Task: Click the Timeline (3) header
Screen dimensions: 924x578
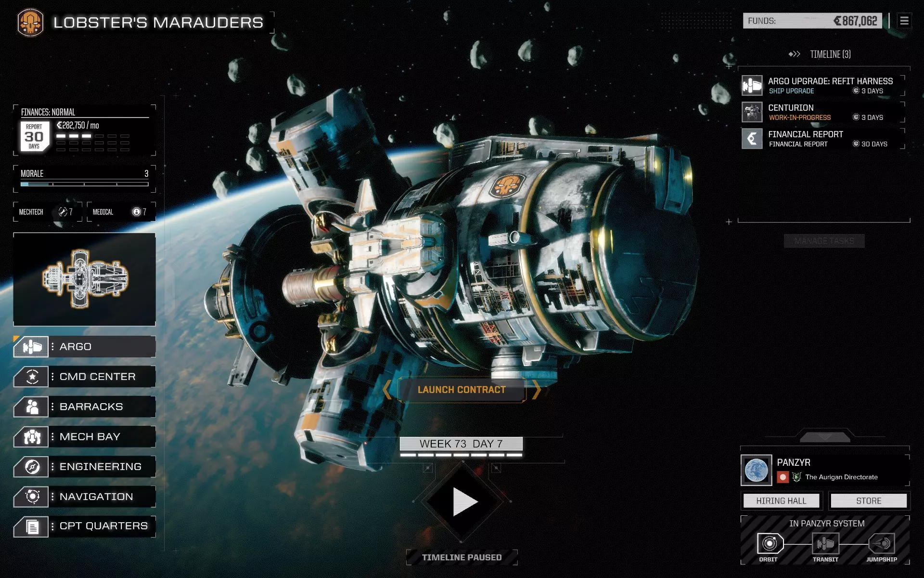Action: (830, 54)
